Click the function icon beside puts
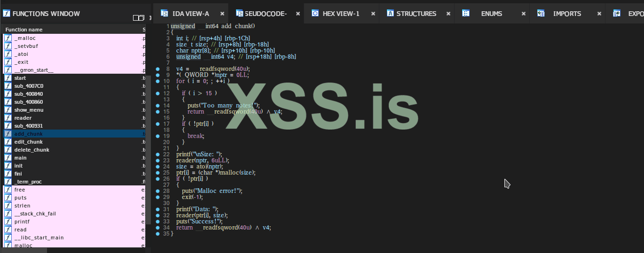The width and height of the screenshot is (644, 253). point(8,198)
